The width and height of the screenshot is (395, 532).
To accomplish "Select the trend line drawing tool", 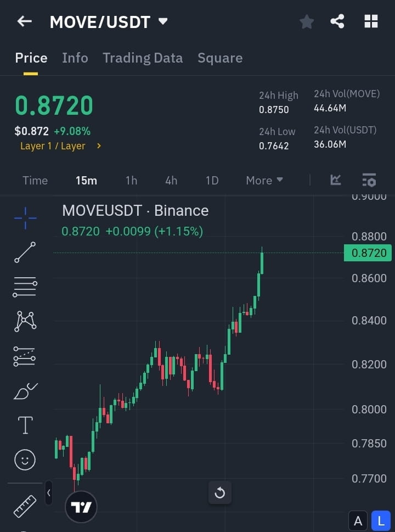I will tap(25, 252).
